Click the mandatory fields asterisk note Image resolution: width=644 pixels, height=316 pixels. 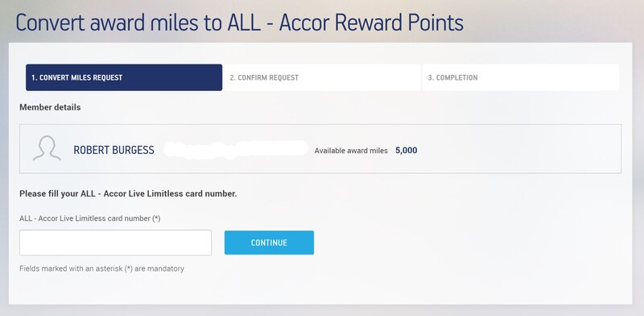click(101, 268)
